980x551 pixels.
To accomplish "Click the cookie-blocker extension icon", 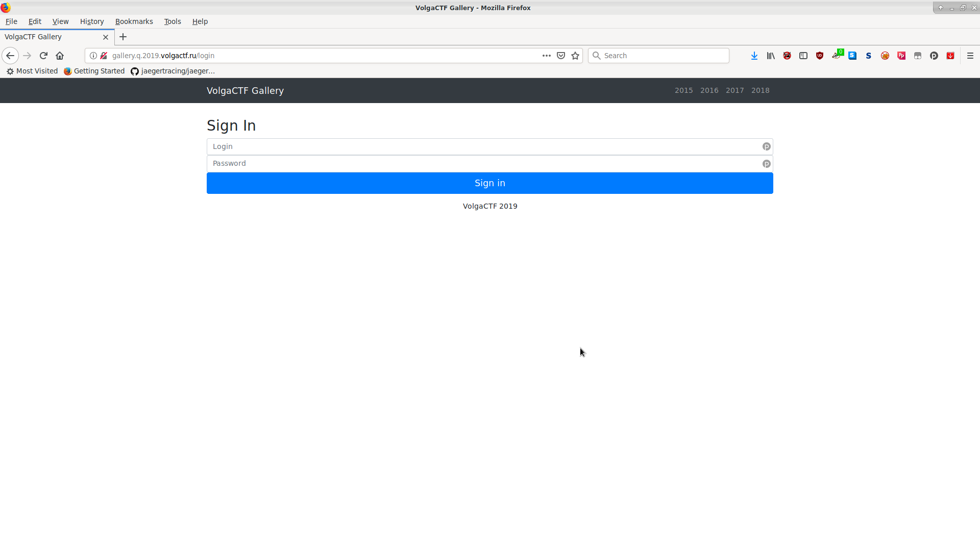I will point(885,56).
